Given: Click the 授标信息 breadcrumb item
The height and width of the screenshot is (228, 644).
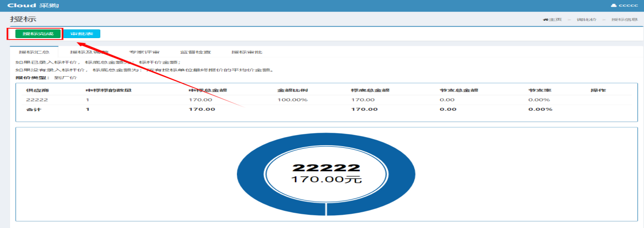Looking at the screenshot, I should (624, 19).
